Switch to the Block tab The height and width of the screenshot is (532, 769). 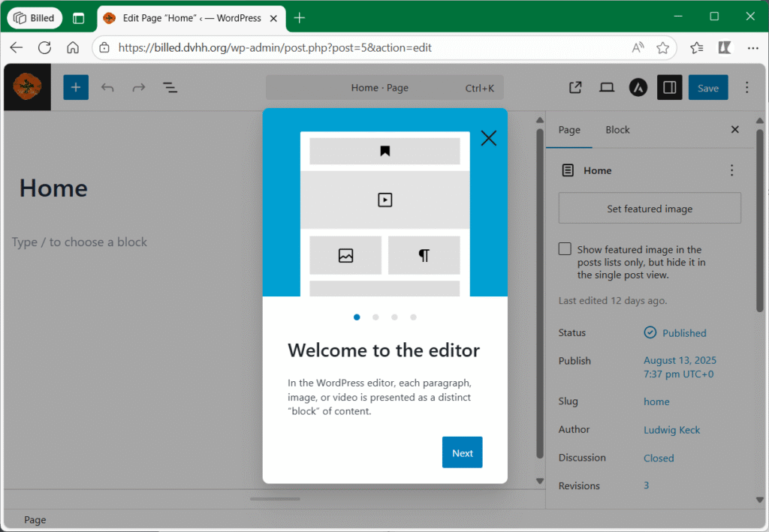tap(617, 130)
